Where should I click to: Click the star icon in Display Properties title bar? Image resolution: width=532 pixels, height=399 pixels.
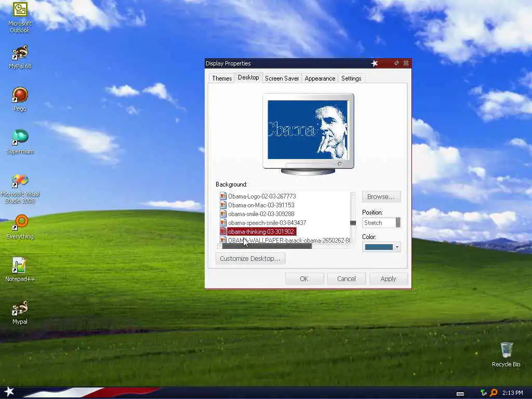375,63
